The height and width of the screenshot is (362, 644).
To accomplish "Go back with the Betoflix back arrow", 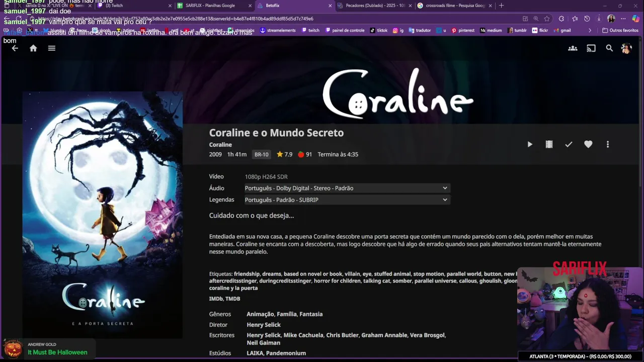I will (x=15, y=48).
